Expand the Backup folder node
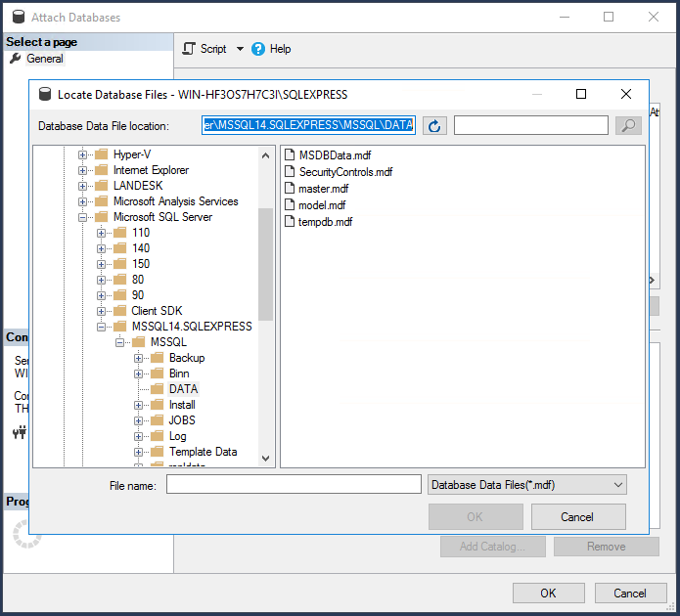This screenshot has height=616, width=680. point(138,358)
